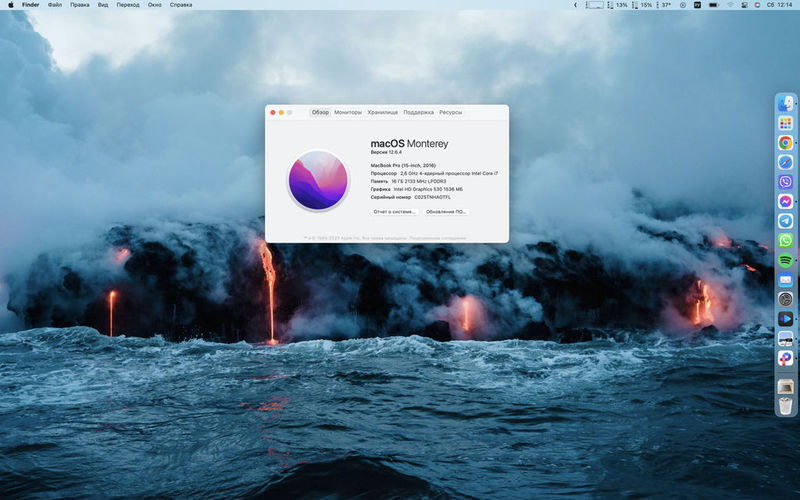Click the Обновление ПО button

tap(446, 212)
